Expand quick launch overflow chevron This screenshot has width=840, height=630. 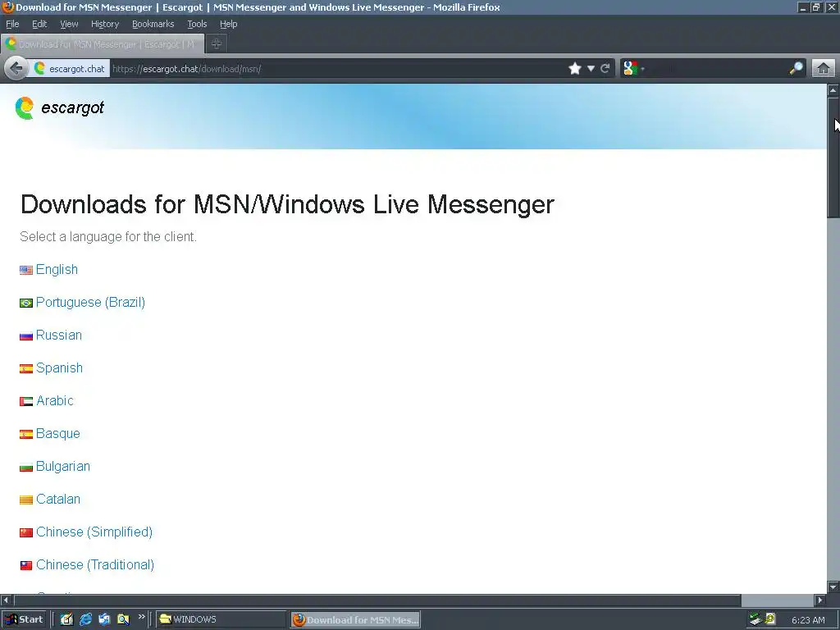tap(141, 617)
